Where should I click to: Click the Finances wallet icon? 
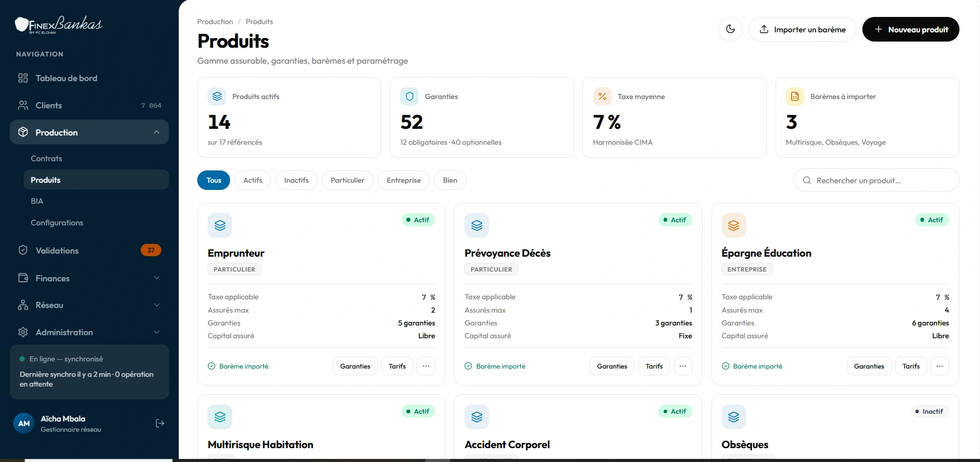(23, 278)
